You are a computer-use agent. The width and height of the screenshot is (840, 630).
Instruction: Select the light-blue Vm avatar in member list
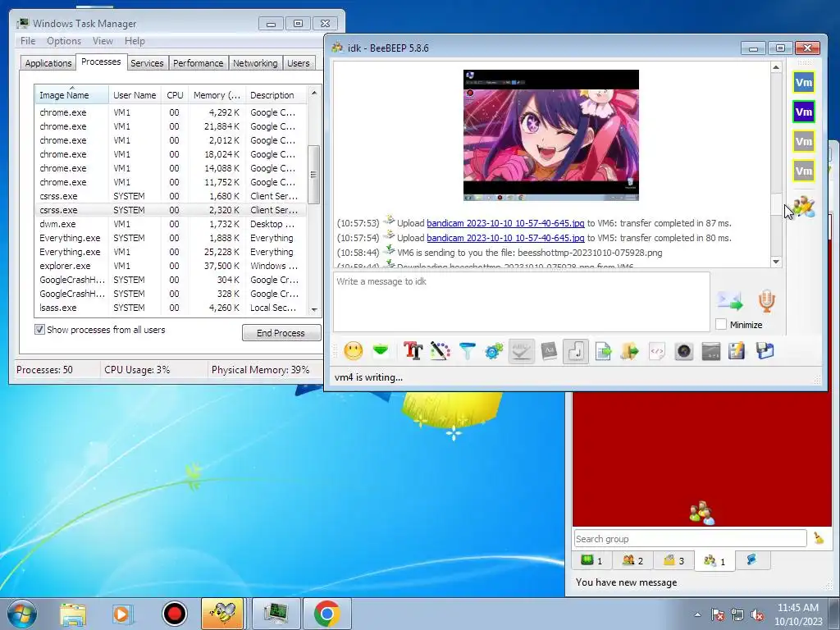point(804,83)
